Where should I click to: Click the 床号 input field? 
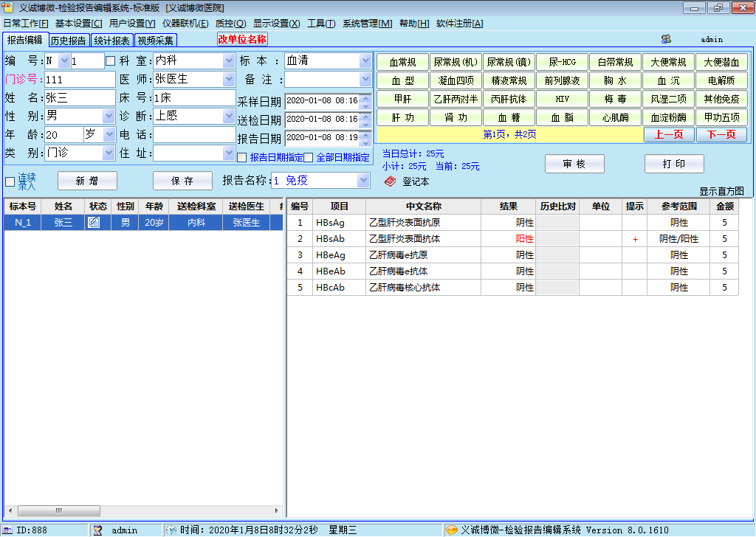[x=193, y=97]
